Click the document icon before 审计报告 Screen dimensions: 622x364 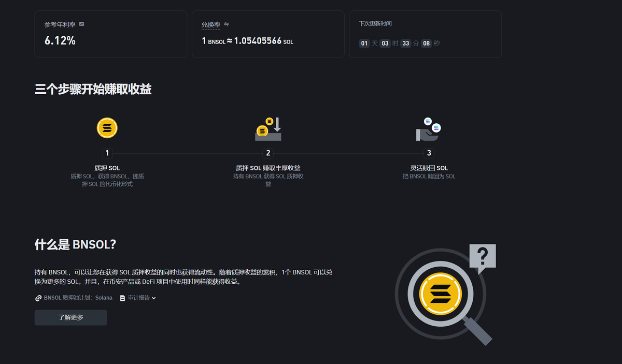point(122,298)
